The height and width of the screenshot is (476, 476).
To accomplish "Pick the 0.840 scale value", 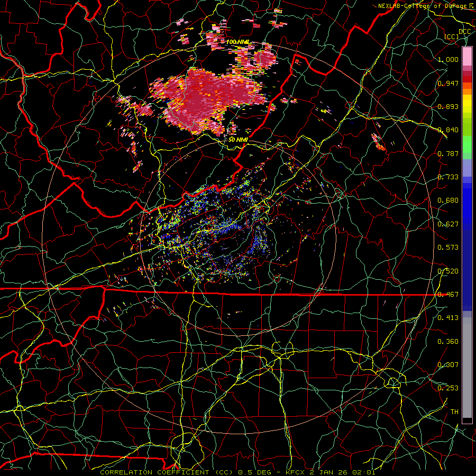I will coord(448,130).
